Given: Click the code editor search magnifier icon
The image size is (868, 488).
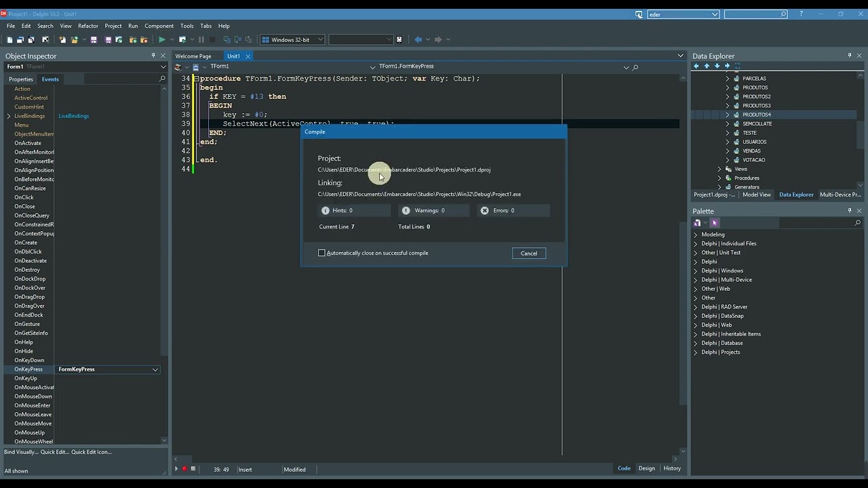Looking at the screenshot, I should pos(635,67).
